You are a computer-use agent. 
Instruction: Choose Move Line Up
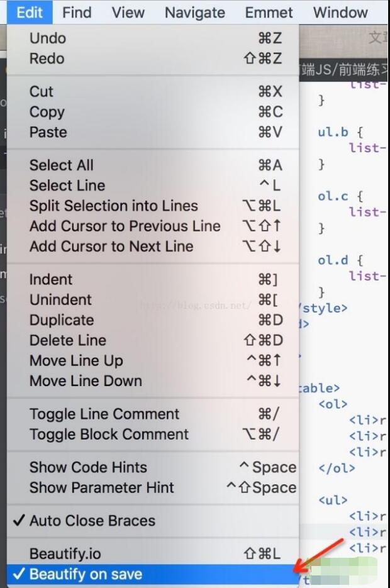click(76, 360)
